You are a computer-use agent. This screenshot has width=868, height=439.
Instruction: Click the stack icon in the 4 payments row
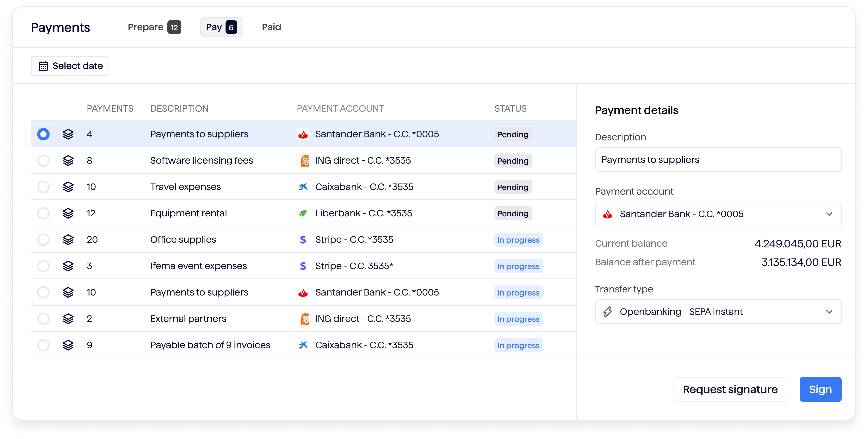point(68,134)
